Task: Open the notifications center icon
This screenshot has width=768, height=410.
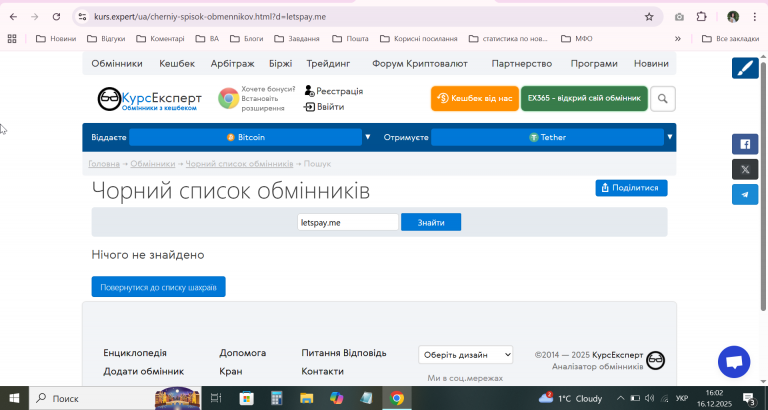Action: click(x=748, y=398)
